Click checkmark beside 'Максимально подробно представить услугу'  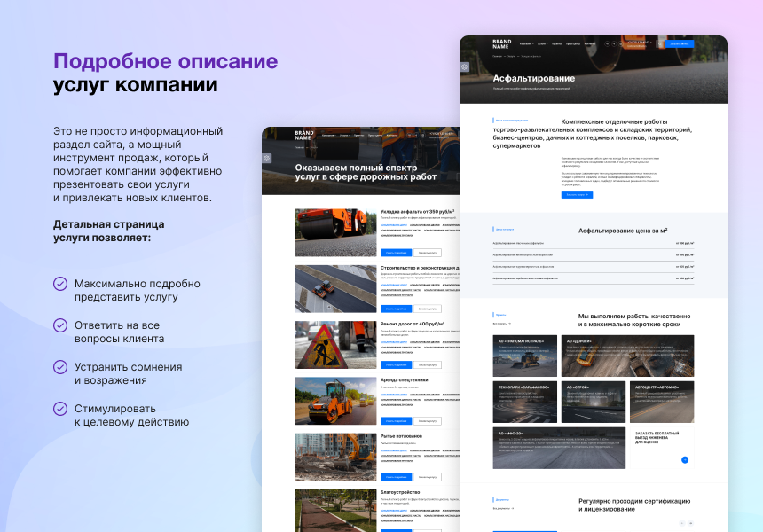click(x=60, y=284)
